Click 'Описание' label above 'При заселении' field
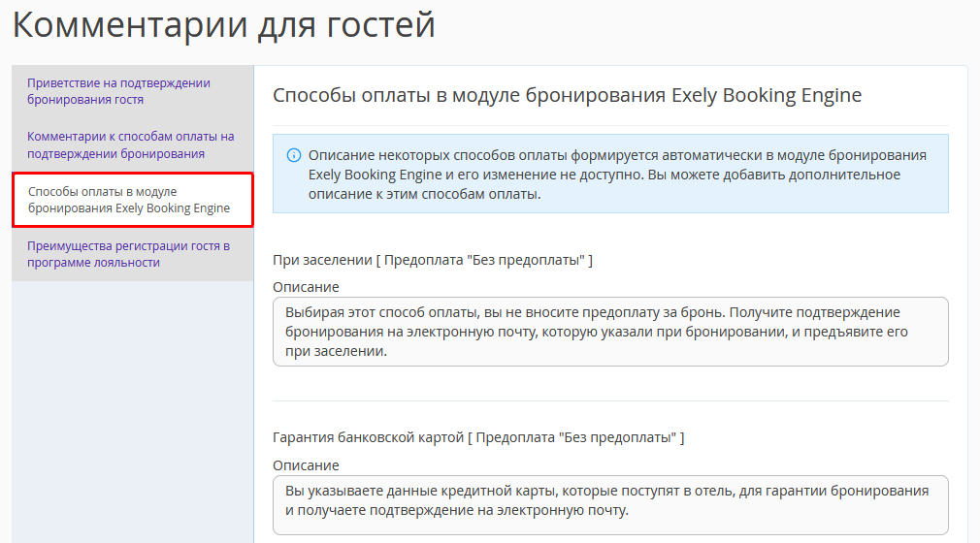Image resolution: width=980 pixels, height=543 pixels. pos(306,287)
